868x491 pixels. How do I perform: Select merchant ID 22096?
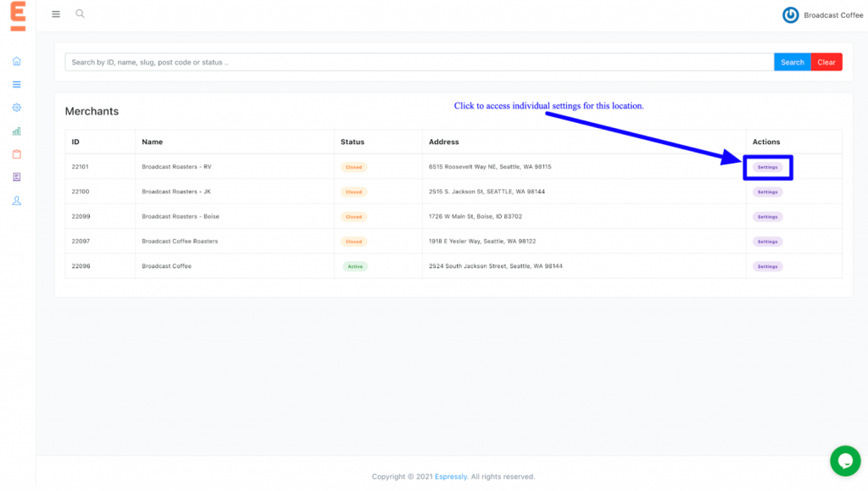tap(81, 266)
